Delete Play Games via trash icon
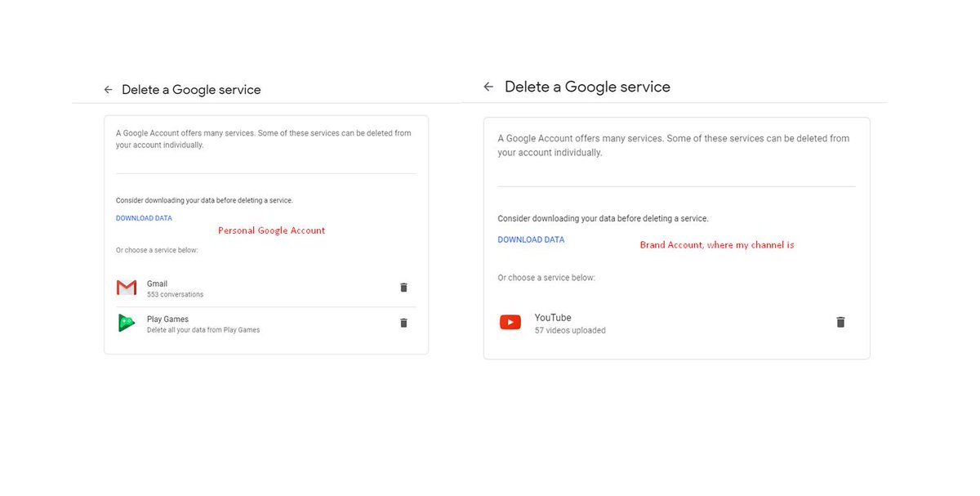The height and width of the screenshot is (496, 980). pos(403,323)
